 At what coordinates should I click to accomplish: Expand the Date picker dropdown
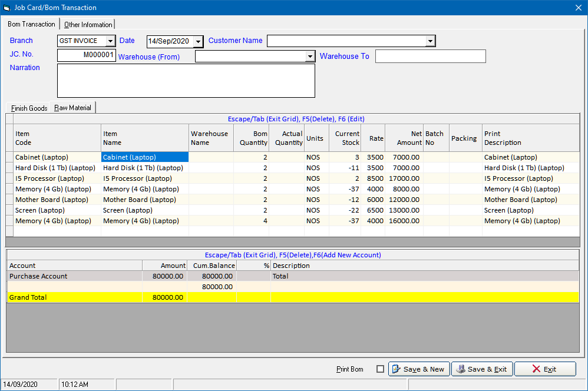198,41
